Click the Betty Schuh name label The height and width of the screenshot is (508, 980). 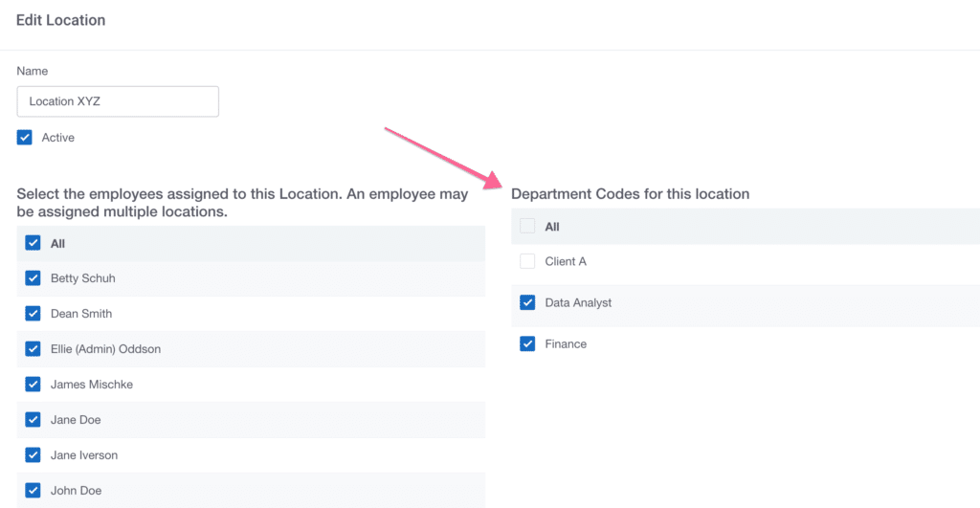pos(83,278)
